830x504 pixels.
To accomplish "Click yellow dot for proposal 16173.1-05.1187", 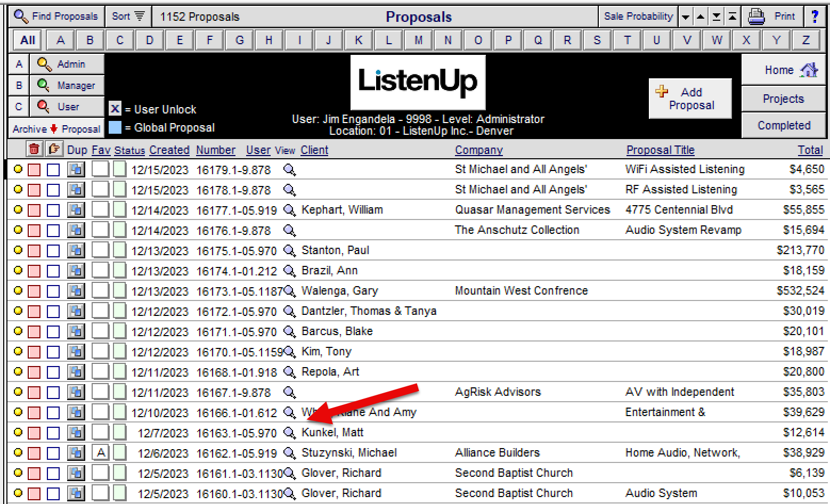I will [18, 290].
